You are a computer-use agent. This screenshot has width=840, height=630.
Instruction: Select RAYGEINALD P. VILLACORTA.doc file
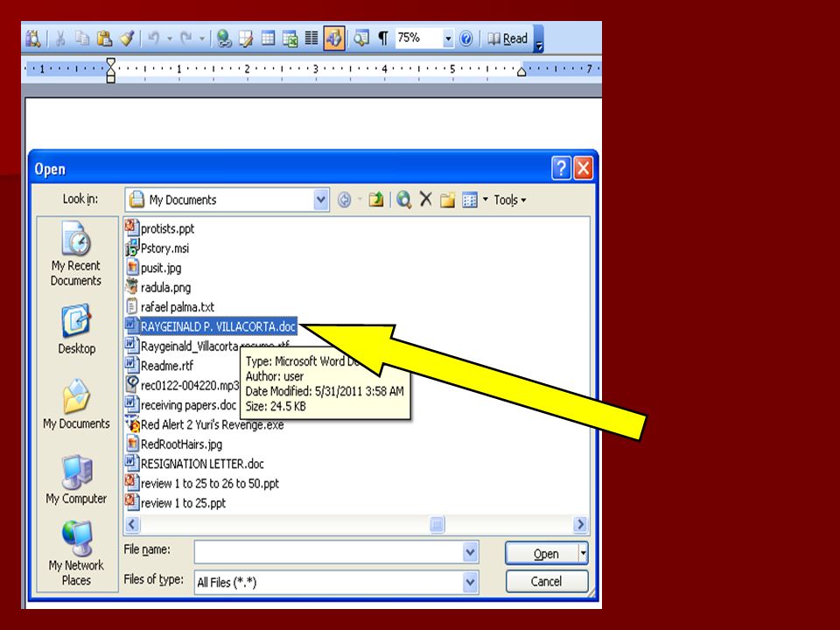click(x=211, y=326)
